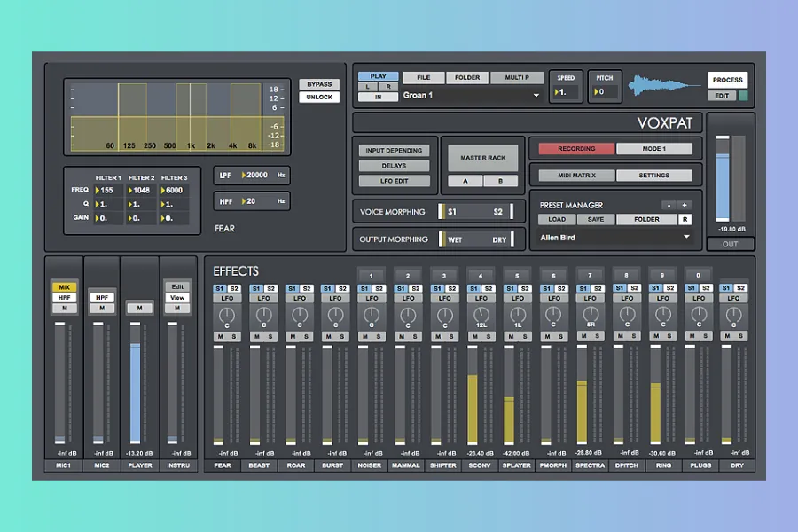Click the green indicator beside EDIT
This screenshot has width=798, height=532.
(x=743, y=96)
